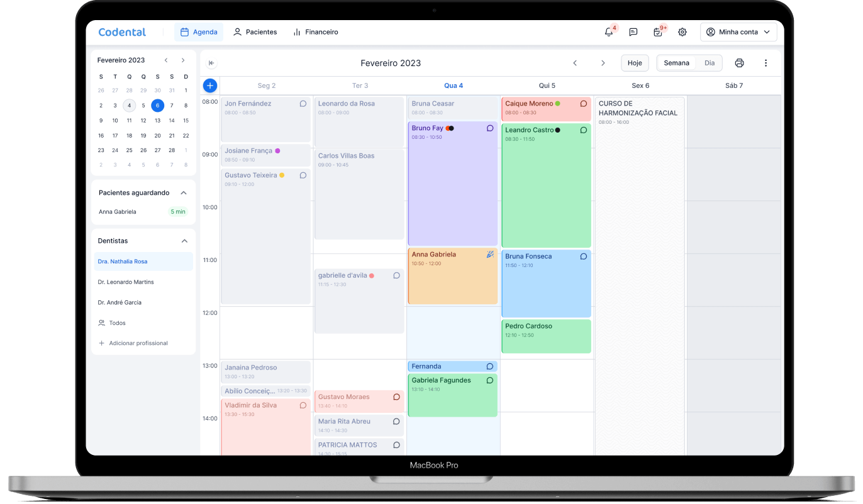Go to next week in main calendar
Viewport: 863px width, 504px height.
tap(603, 63)
